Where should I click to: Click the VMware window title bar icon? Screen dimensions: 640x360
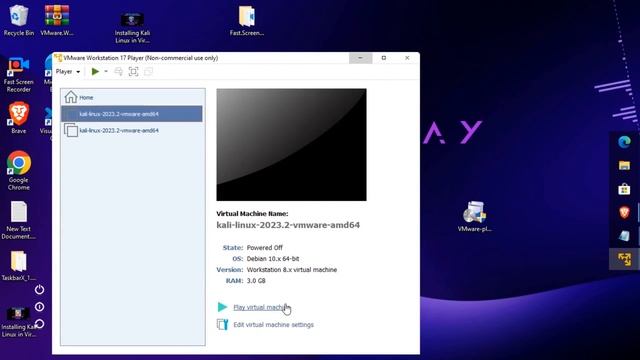(x=58, y=58)
